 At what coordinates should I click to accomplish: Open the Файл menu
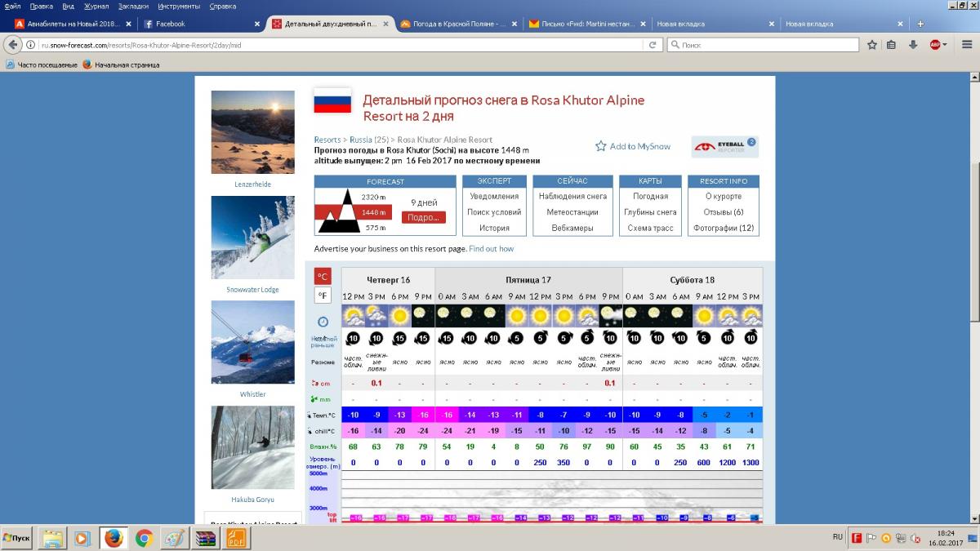click(x=12, y=6)
